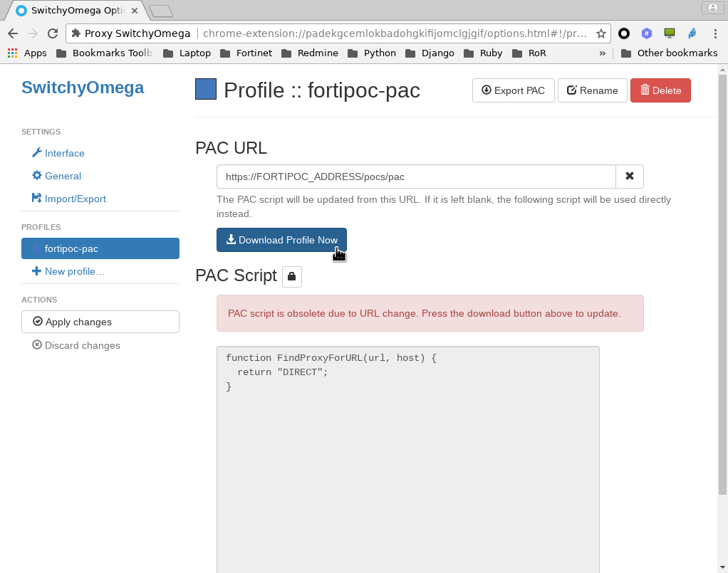The image size is (728, 573).
Task: Click the Chrome user profile icon
Action: coord(712,8)
